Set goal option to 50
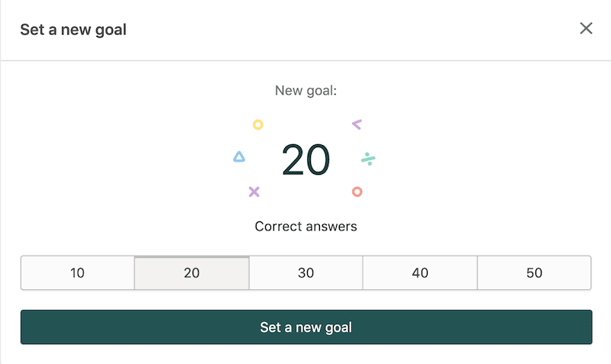The image size is (611, 364). [535, 273]
